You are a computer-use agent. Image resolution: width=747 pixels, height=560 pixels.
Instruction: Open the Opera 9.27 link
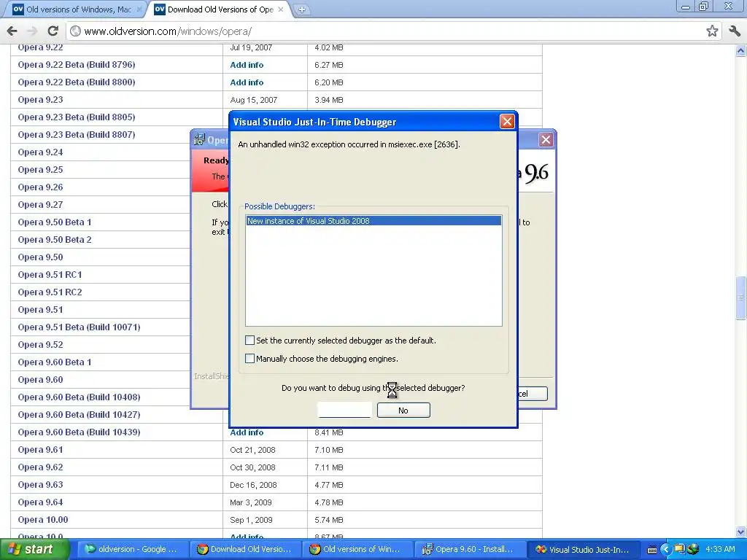[x=41, y=205]
